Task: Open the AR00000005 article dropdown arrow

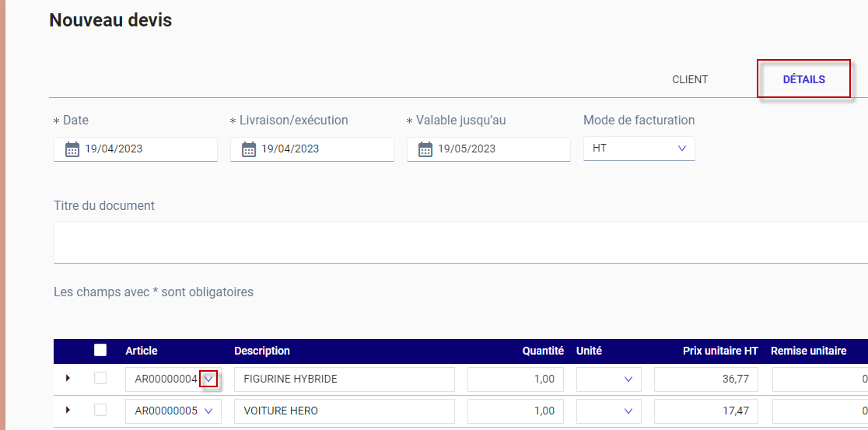Action: pyautogui.click(x=208, y=411)
